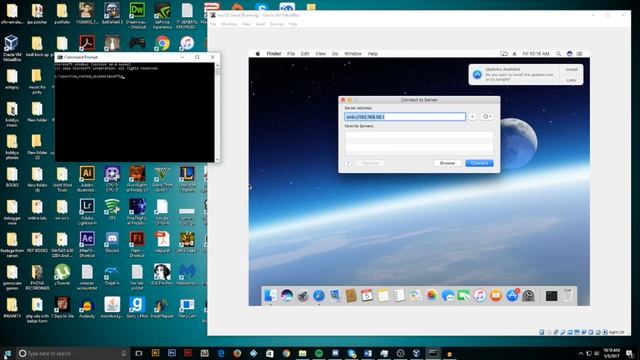This screenshot has height=360, width=640.
Task: Open GeForce Experience desktop shortcut
Action: [x=162, y=16]
